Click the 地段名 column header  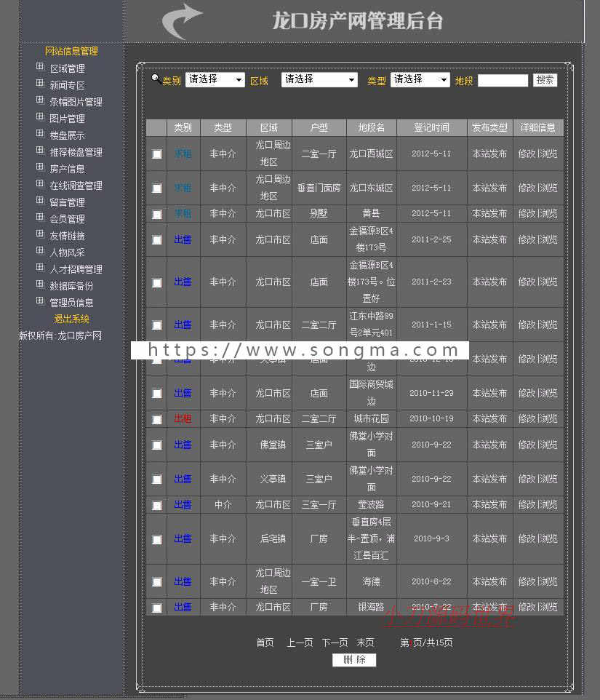(x=371, y=127)
